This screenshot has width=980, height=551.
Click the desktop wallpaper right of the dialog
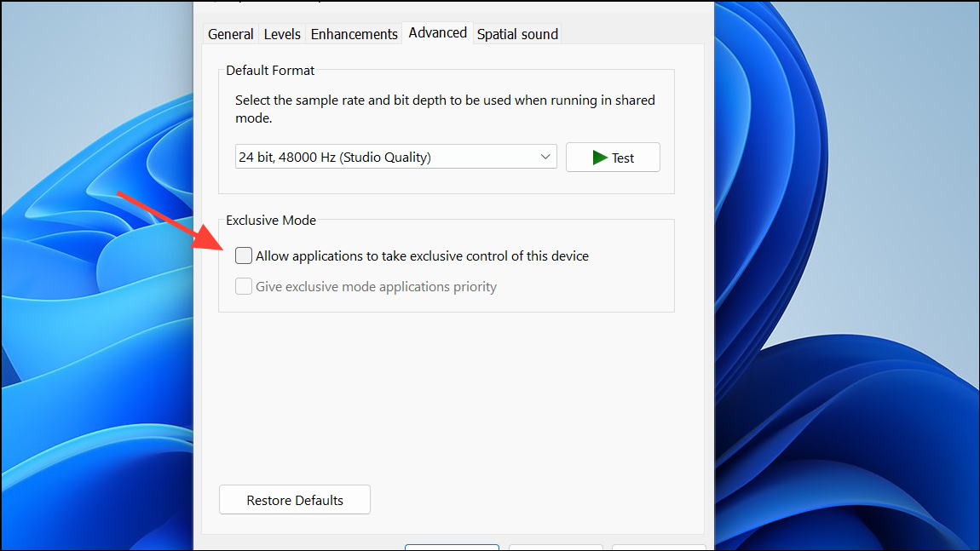(x=844, y=255)
